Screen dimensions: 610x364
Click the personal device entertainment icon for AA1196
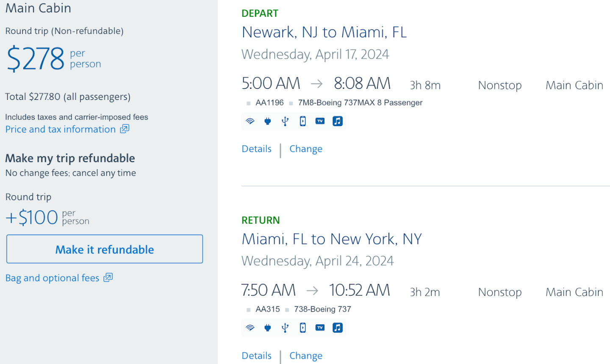[303, 121]
